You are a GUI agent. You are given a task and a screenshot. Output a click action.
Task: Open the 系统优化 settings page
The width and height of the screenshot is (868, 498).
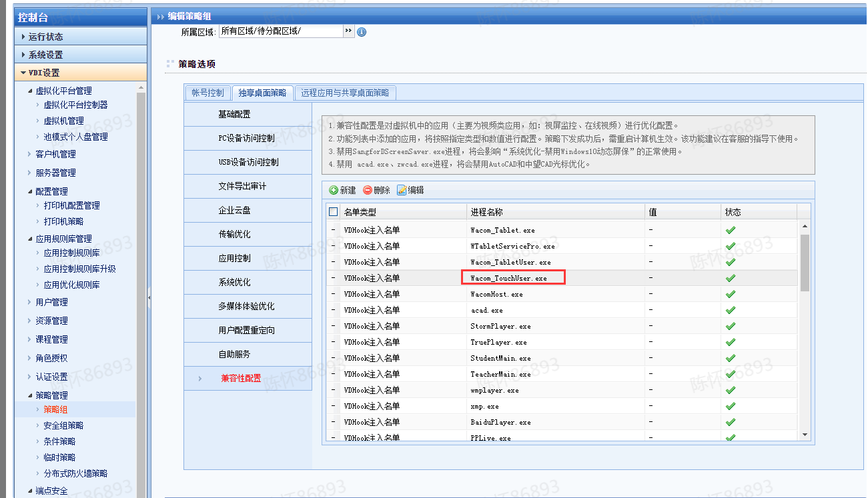[x=248, y=282]
